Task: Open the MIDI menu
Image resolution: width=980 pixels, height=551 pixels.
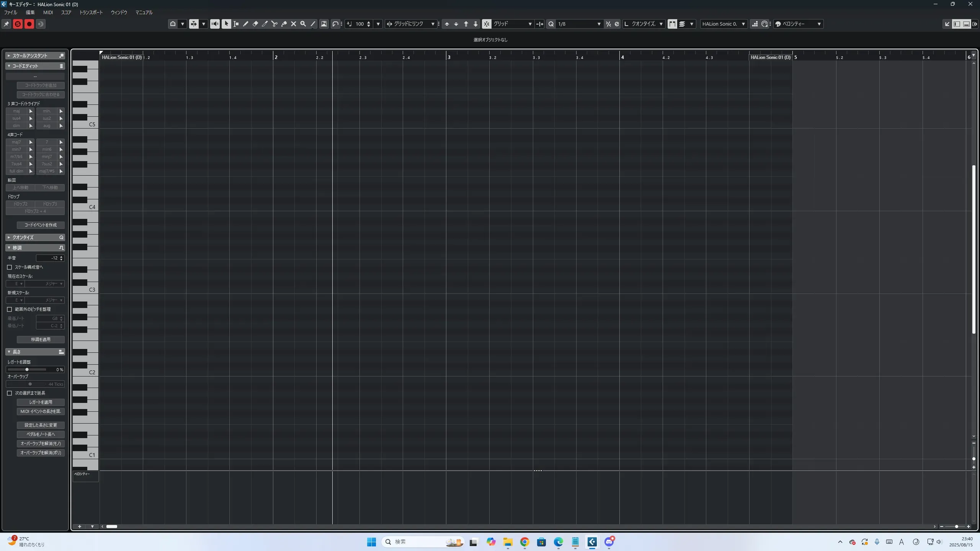Action: click(x=48, y=12)
